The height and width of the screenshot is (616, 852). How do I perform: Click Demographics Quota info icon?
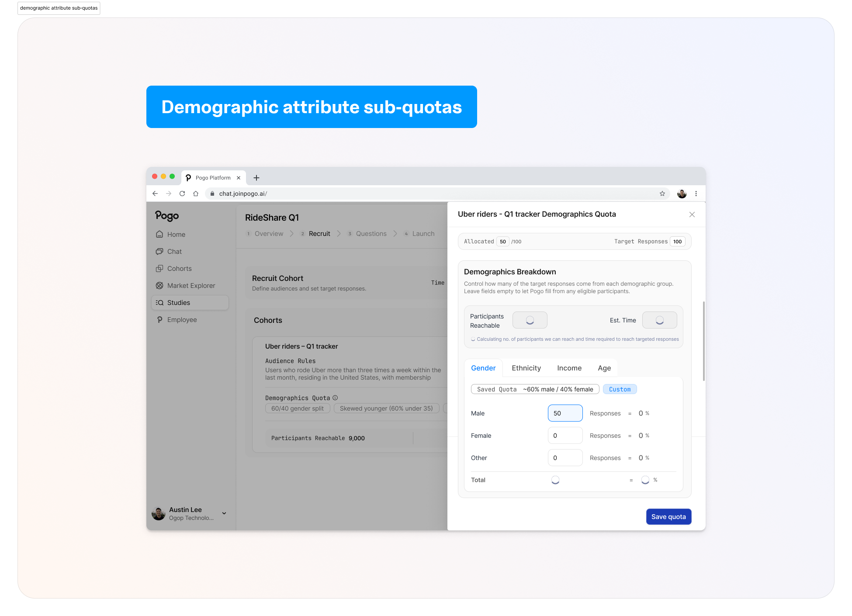point(335,398)
